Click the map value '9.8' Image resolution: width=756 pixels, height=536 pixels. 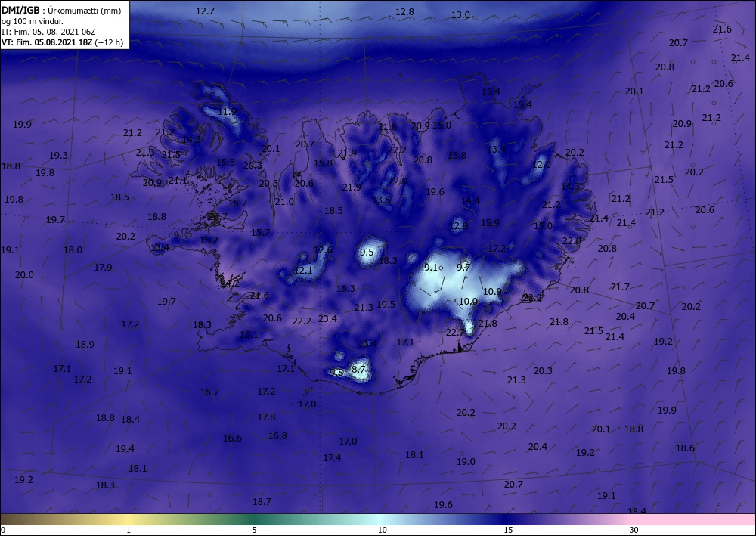coord(336,373)
